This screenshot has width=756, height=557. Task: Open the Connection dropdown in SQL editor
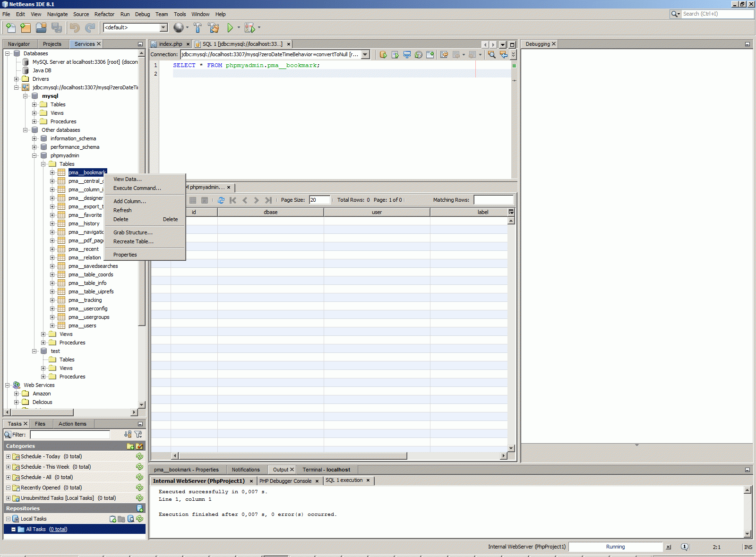[365, 55]
